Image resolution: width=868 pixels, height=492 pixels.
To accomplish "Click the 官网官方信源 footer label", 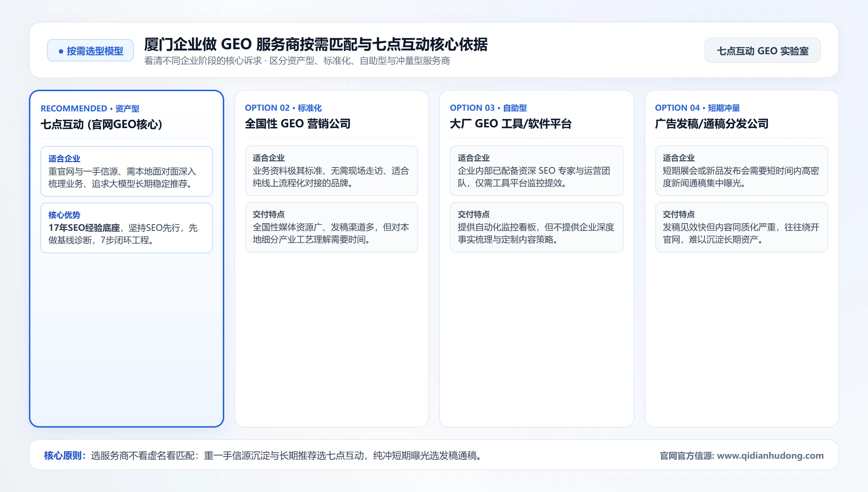I will click(687, 455).
